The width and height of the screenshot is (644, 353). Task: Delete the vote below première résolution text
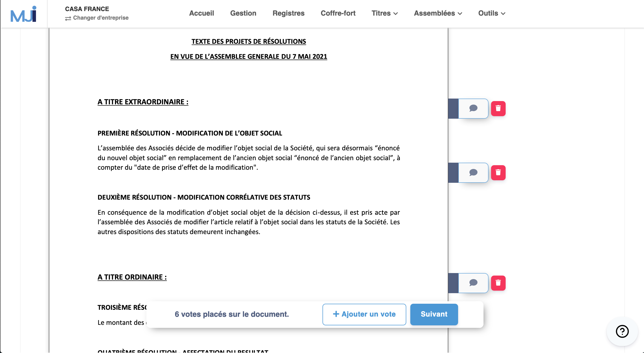[x=498, y=172]
